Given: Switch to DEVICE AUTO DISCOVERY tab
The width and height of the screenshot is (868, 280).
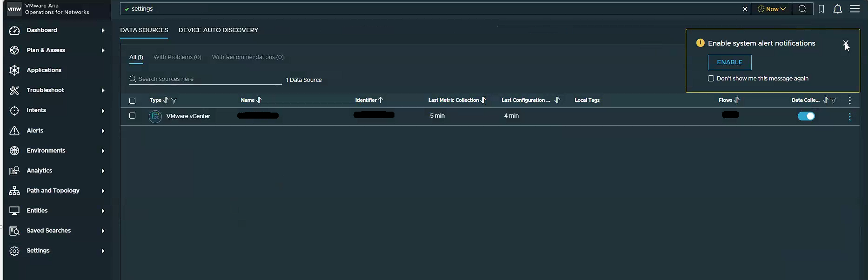Looking at the screenshot, I should pos(218,30).
